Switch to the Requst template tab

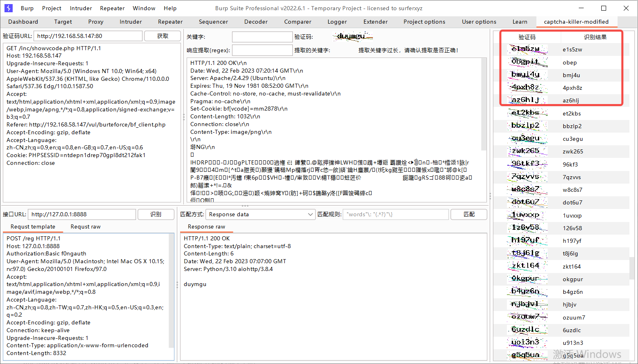tap(33, 226)
